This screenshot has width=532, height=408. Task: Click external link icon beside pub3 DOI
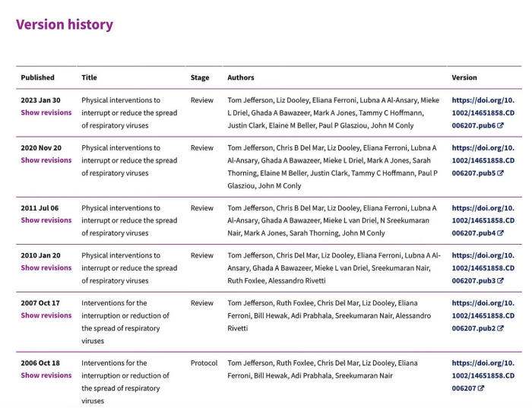[500, 281]
